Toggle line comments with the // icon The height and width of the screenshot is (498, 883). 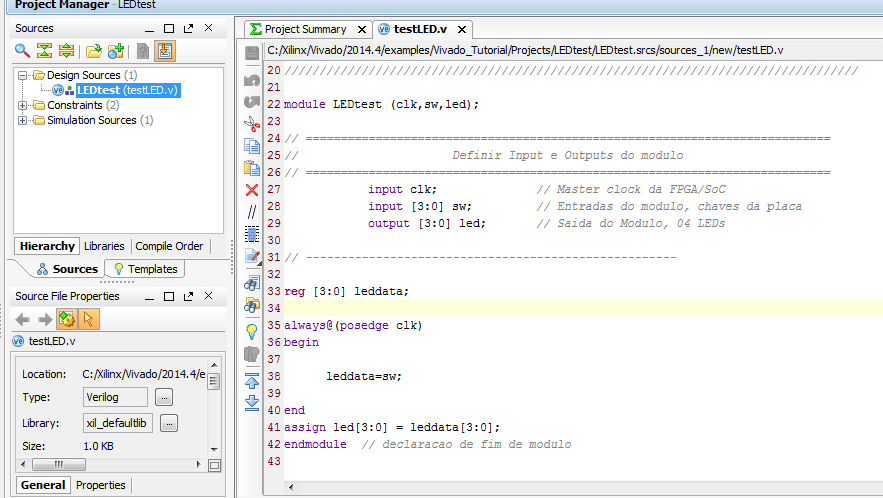(252, 212)
